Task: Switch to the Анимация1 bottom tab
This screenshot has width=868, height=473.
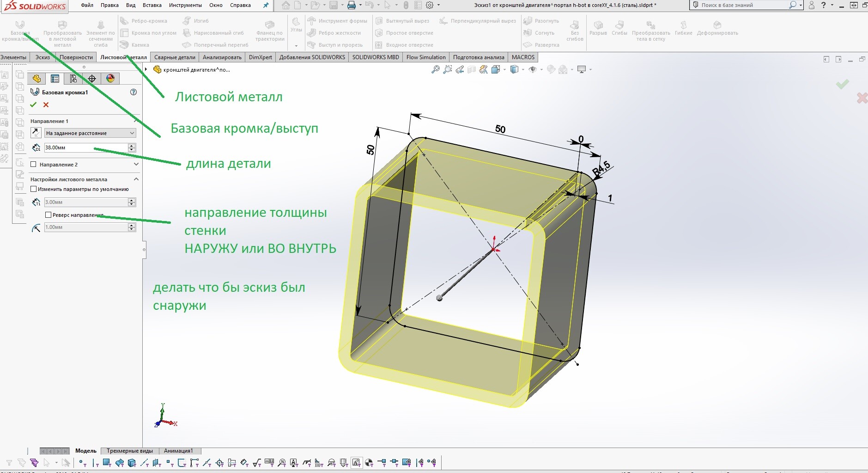Action: coord(178,451)
